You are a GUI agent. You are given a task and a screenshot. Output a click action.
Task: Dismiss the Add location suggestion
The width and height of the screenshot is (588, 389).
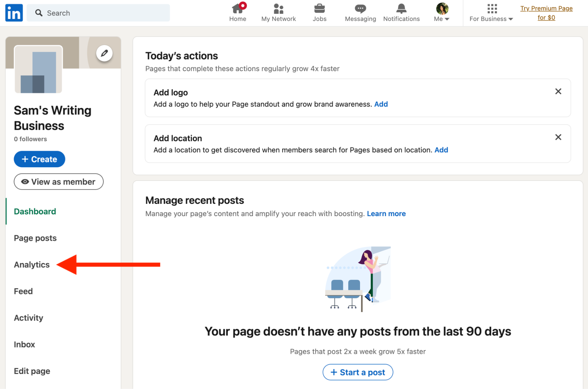(558, 137)
